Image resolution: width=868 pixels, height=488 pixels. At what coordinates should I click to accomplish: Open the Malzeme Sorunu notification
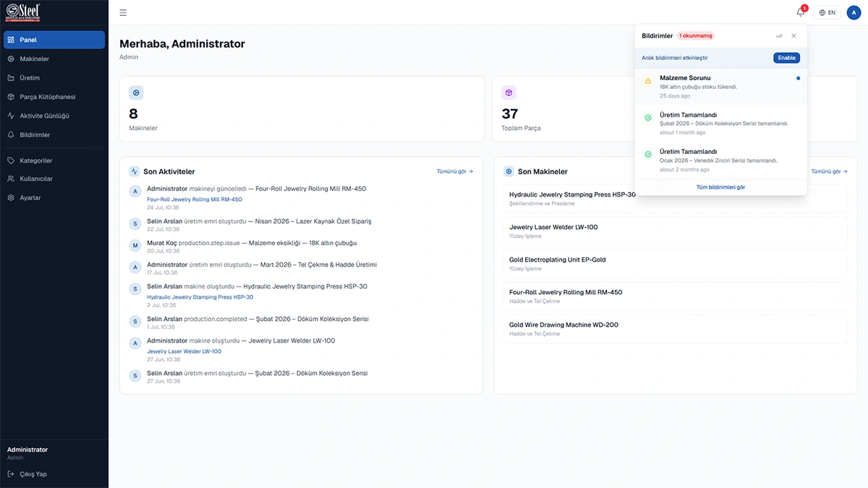720,86
